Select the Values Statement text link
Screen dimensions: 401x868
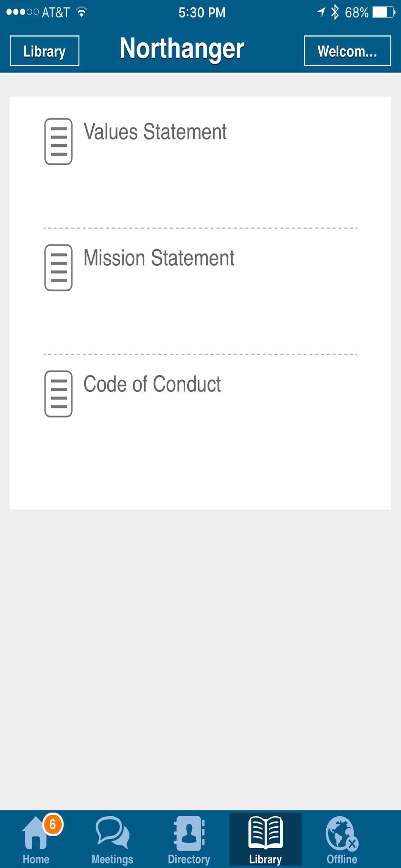coord(155,131)
